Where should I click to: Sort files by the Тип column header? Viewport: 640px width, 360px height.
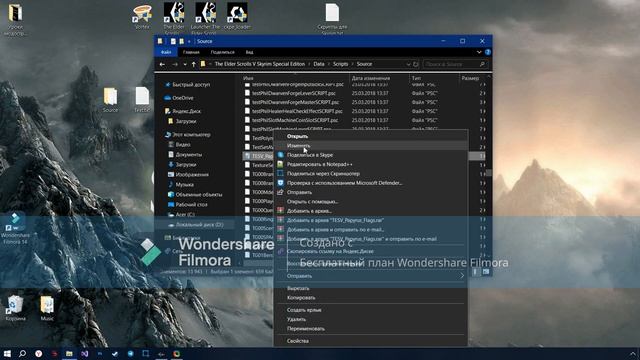pyautogui.click(x=416, y=78)
